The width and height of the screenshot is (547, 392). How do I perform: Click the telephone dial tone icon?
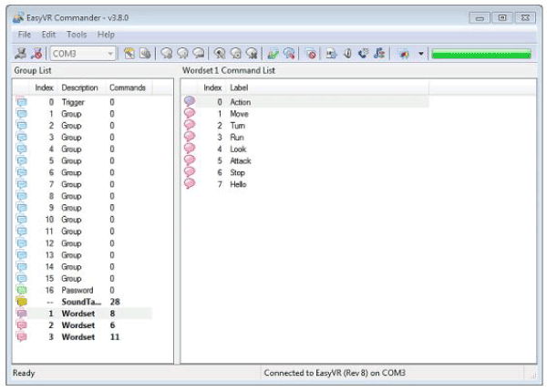coord(363,54)
